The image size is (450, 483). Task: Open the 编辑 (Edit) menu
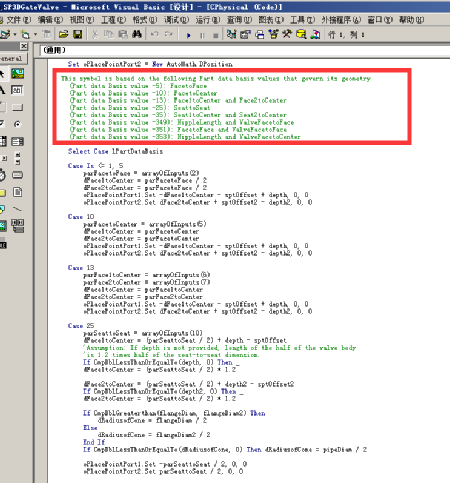click(x=50, y=20)
